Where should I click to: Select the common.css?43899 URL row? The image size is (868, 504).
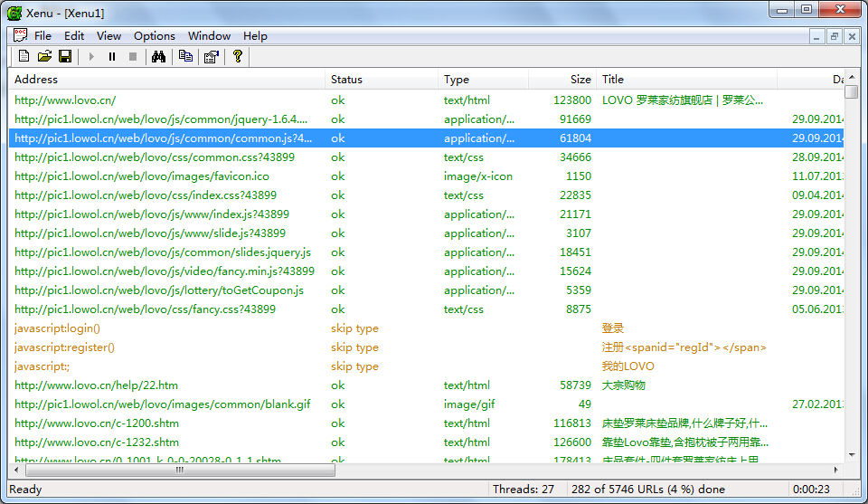click(426, 157)
